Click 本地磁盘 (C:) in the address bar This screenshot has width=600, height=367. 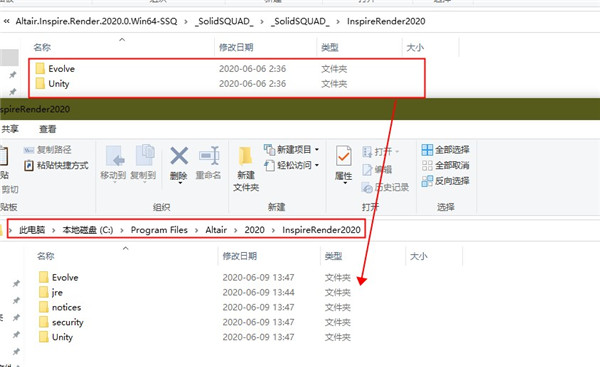click(x=88, y=230)
